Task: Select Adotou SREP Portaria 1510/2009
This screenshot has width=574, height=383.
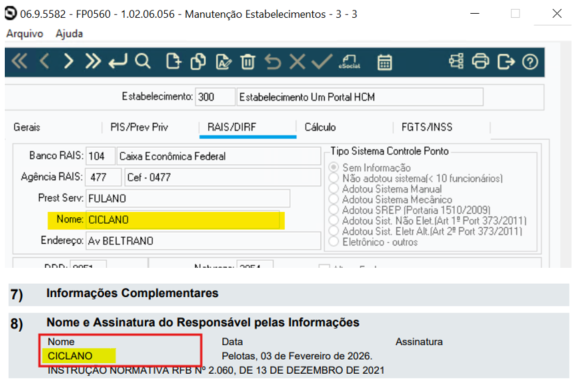Action: 333,210
